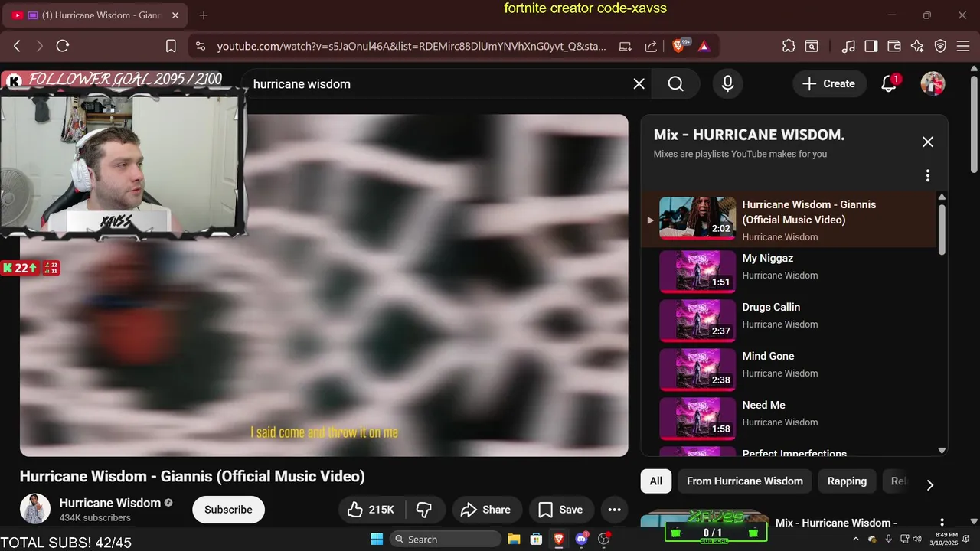Open mix playlist three-dot options menu

[928, 176]
